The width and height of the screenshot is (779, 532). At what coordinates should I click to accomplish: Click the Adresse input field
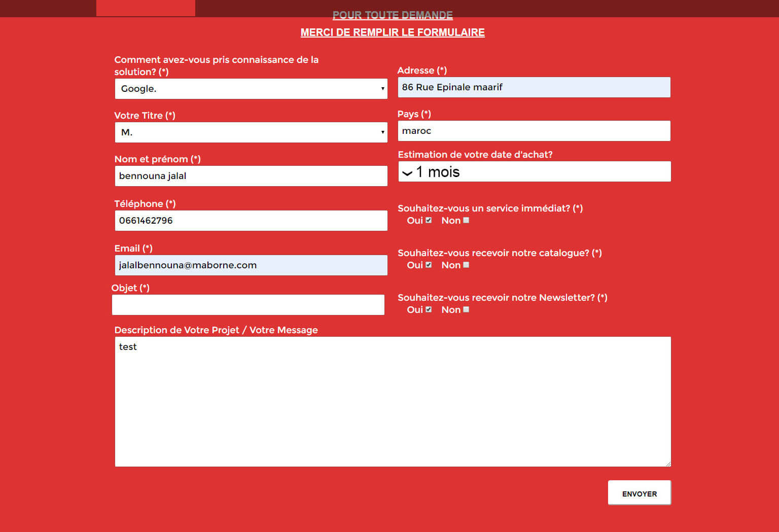(534, 87)
